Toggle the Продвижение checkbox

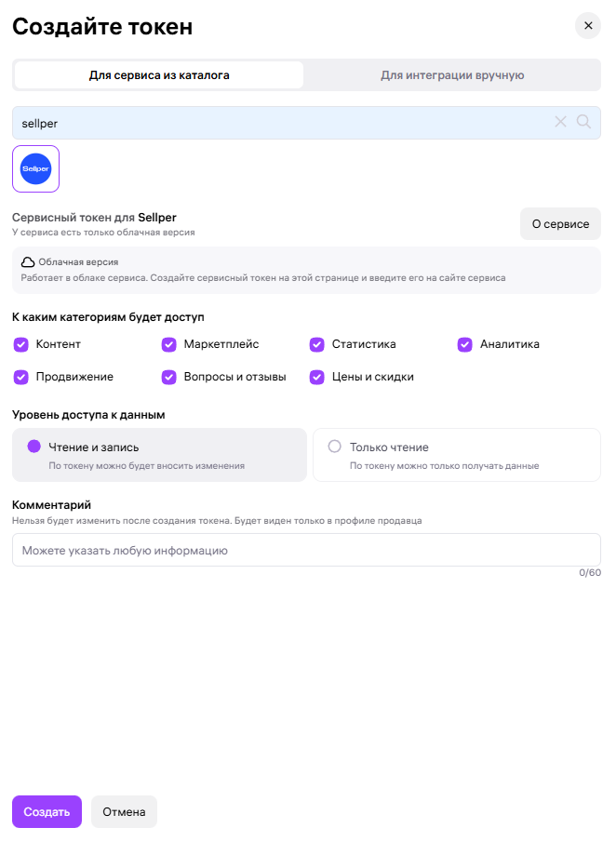tap(21, 377)
